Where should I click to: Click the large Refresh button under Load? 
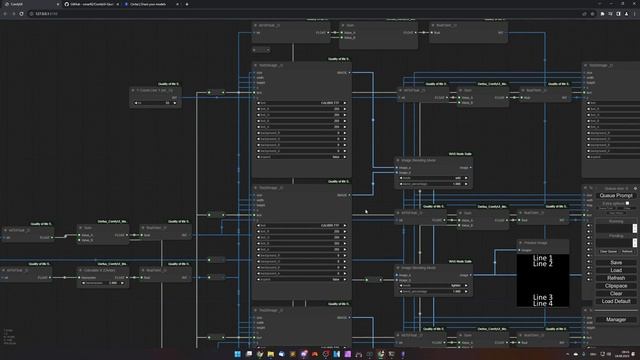pyautogui.click(x=616, y=278)
